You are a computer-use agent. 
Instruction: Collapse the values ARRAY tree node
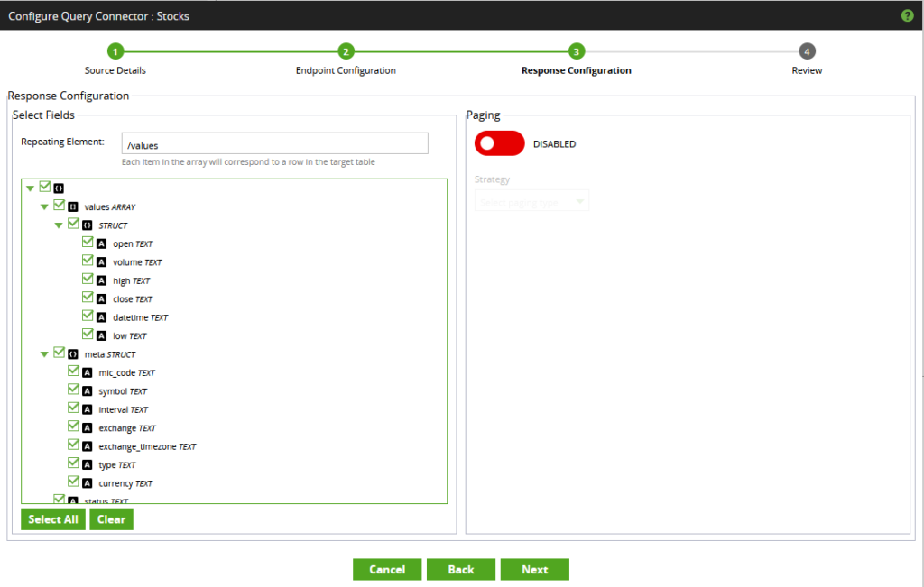(44, 206)
